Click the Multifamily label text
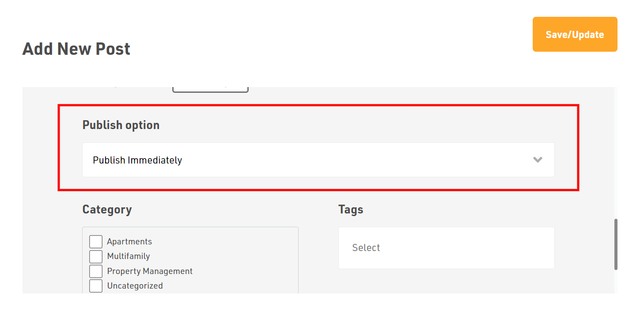644x316 pixels. 129,256
